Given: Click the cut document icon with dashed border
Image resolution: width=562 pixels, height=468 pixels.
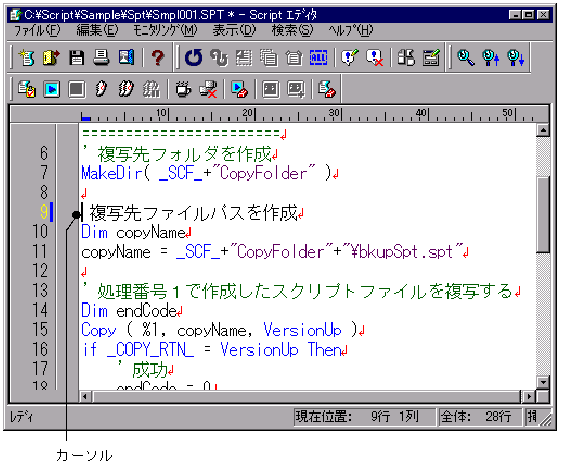Looking at the screenshot, I should tap(244, 57).
